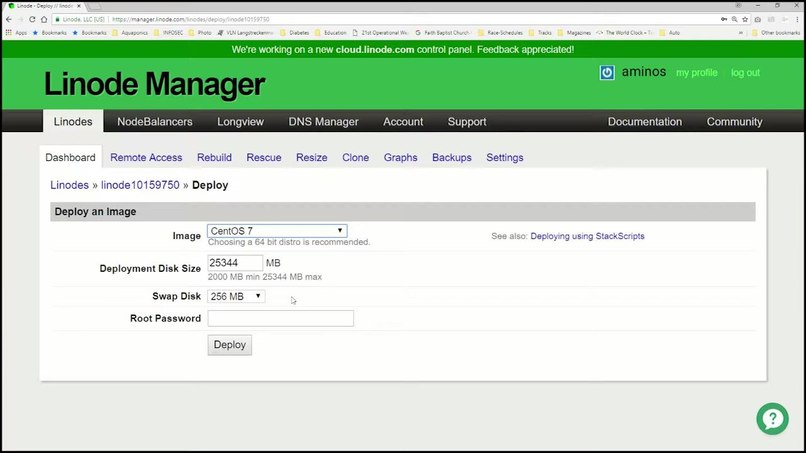Open Deploying using StackScripts link
Viewport: 806px width, 453px height.
coord(587,236)
